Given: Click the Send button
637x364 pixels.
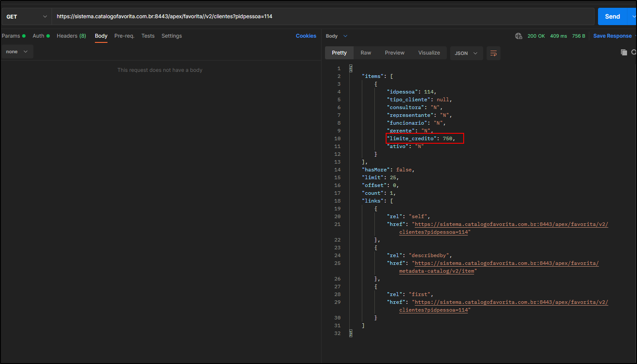Looking at the screenshot, I should click(x=612, y=16).
